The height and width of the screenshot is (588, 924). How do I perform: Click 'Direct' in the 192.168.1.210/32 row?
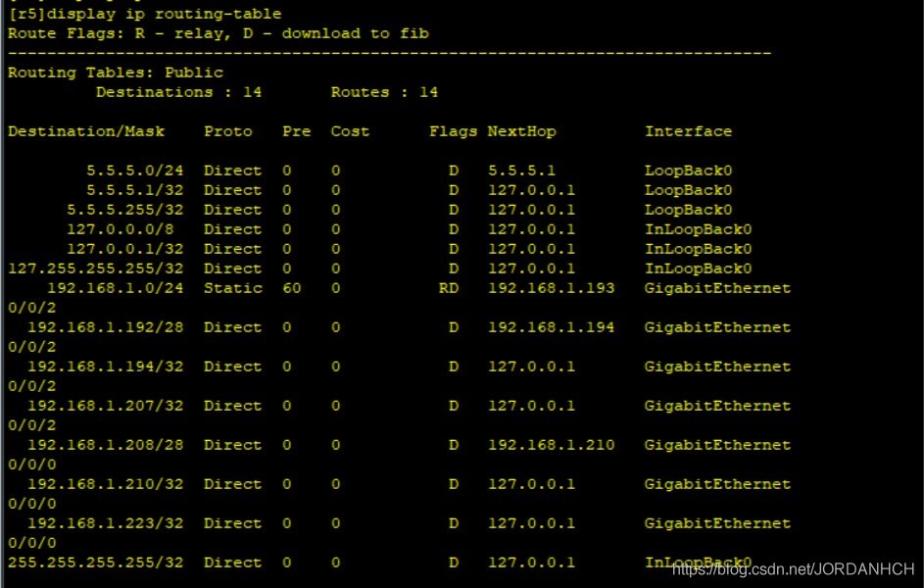pos(233,484)
